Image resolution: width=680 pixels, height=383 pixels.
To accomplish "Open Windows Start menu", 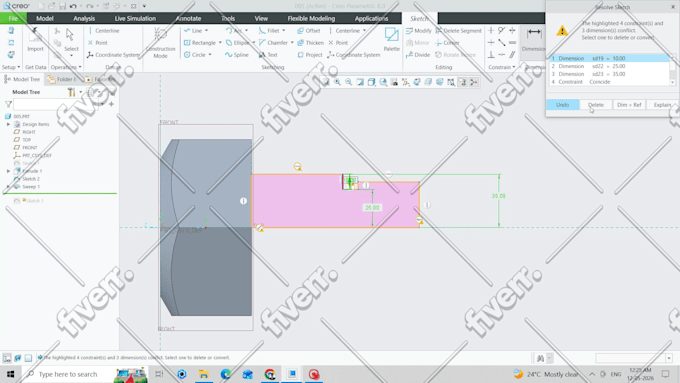I will (x=10, y=374).
